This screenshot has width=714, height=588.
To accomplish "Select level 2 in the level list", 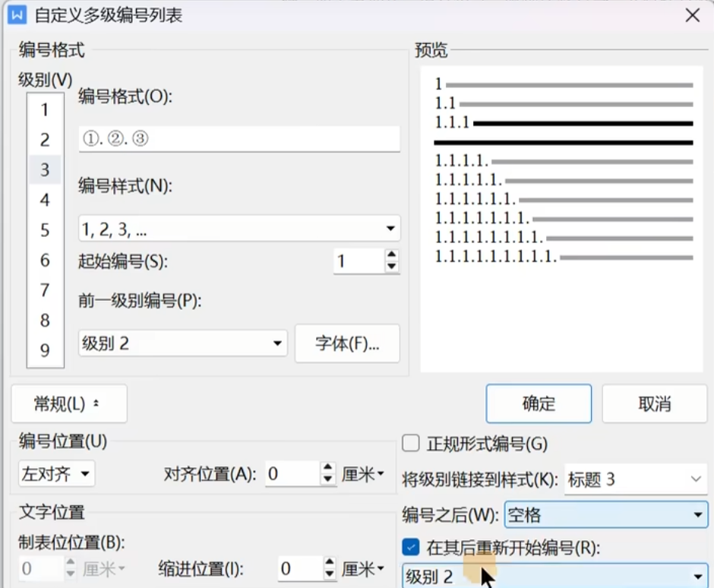I will 45,140.
